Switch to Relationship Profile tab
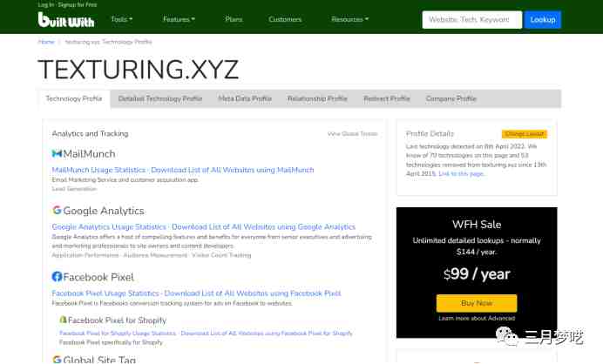Screen dimensions: 603x364 [x=317, y=98]
